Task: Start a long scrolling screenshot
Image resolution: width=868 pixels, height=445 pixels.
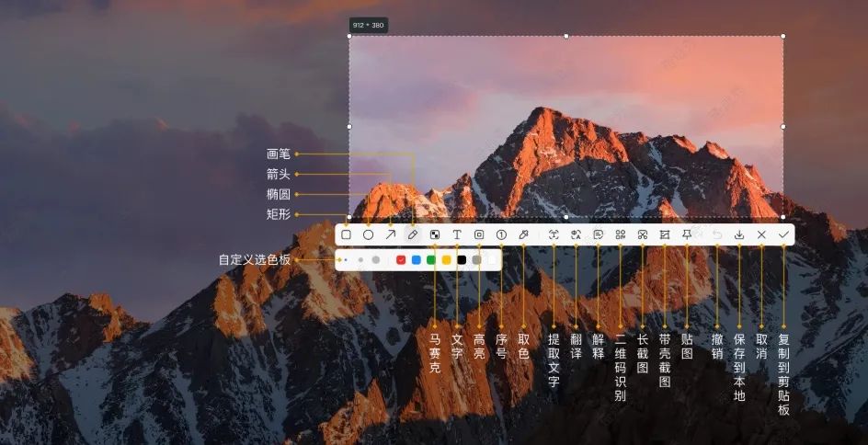Action: pyautogui.click(x=643, y=235)
